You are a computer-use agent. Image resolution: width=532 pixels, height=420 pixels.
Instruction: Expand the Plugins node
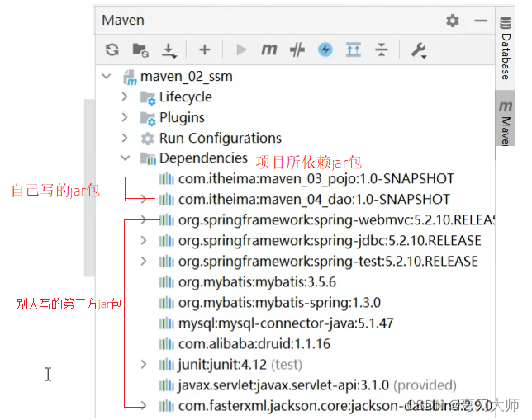[x=125, y=117]
